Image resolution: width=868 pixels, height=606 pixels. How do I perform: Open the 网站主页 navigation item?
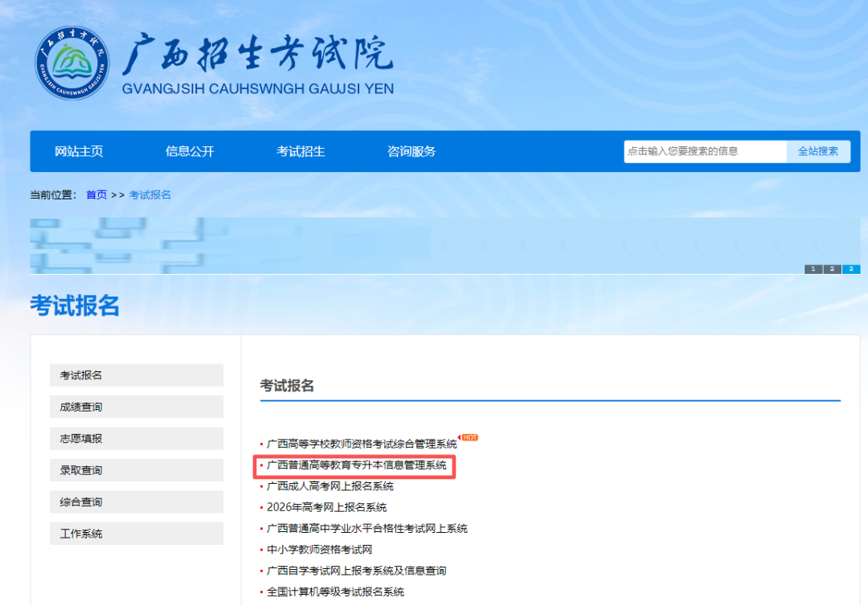[79, 151]
